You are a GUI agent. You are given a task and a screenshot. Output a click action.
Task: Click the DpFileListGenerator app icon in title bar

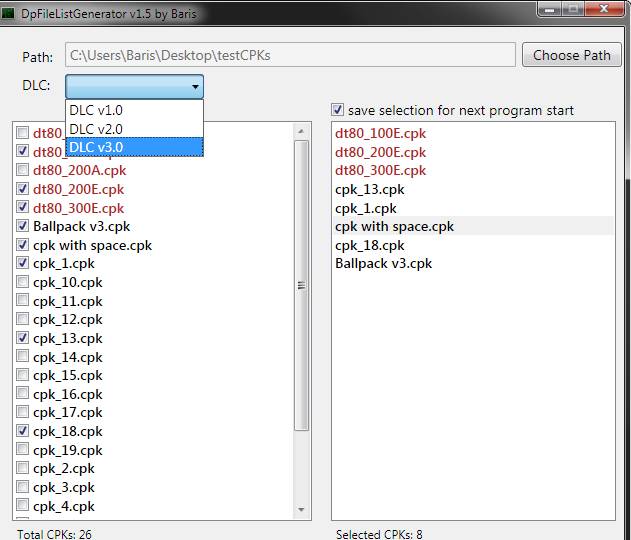8,13
